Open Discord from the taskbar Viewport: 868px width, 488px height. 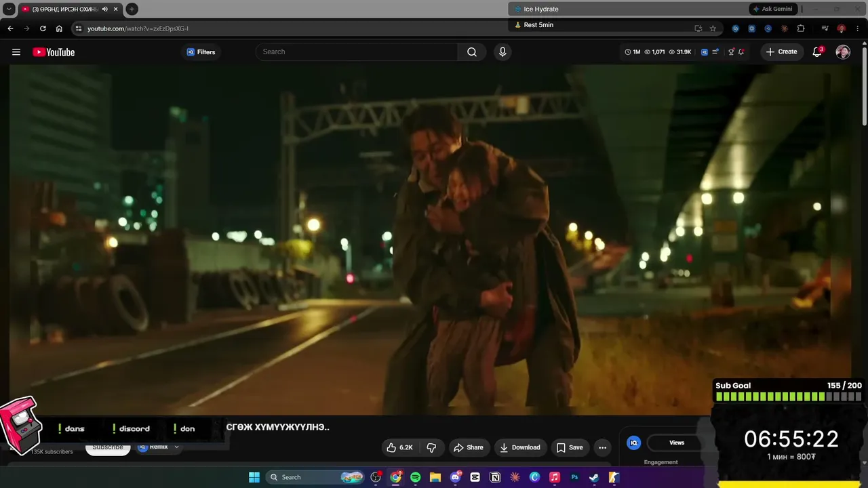point(456,477)
